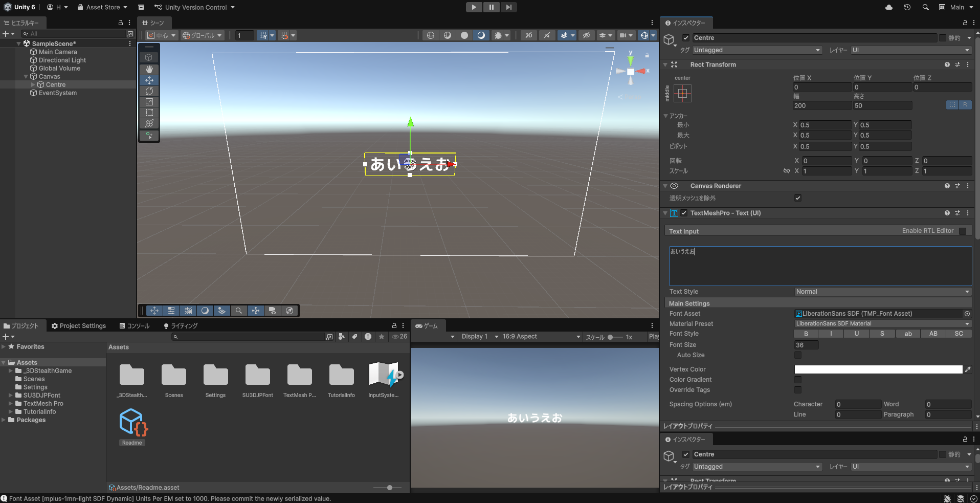The height and width of the screenshot is (503, 980).
Task: Enable the Color Gradient checkbox
Action: tap(798, 380)
